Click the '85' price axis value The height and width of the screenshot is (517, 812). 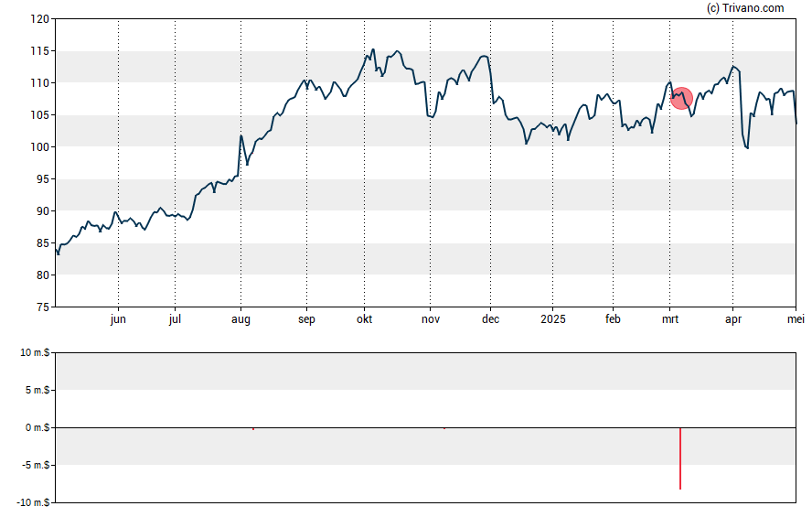tap(43, 243)
